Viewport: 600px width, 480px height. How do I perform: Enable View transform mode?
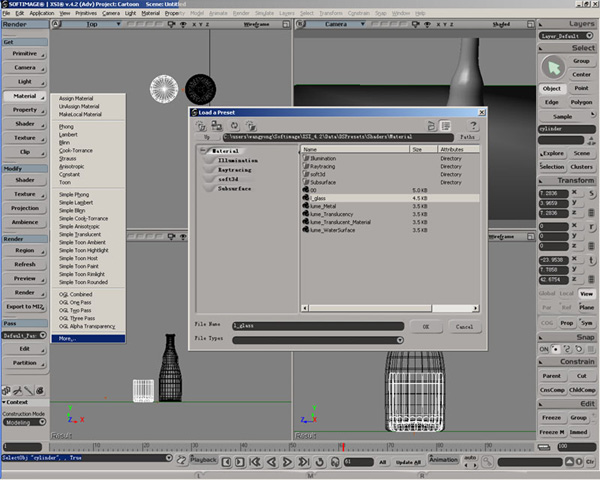click(x=586, y=294)
